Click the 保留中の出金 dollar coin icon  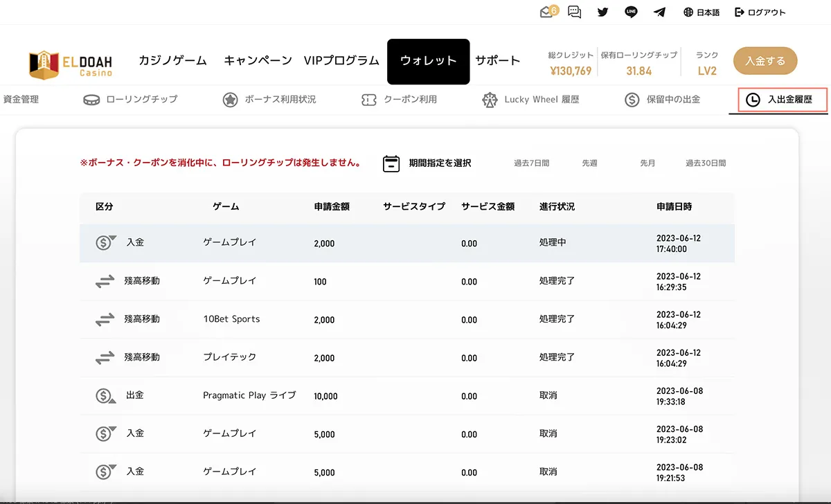pos(632,100)
